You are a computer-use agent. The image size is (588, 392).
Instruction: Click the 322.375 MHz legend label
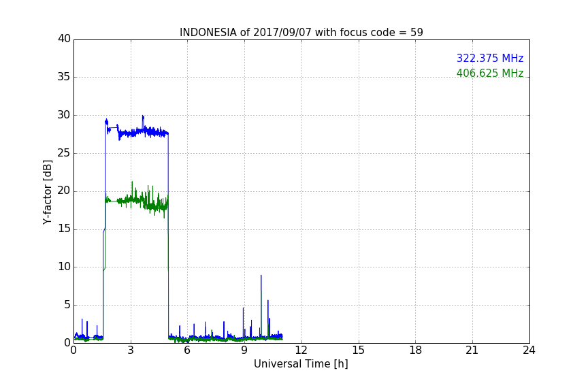pos(490,58)
